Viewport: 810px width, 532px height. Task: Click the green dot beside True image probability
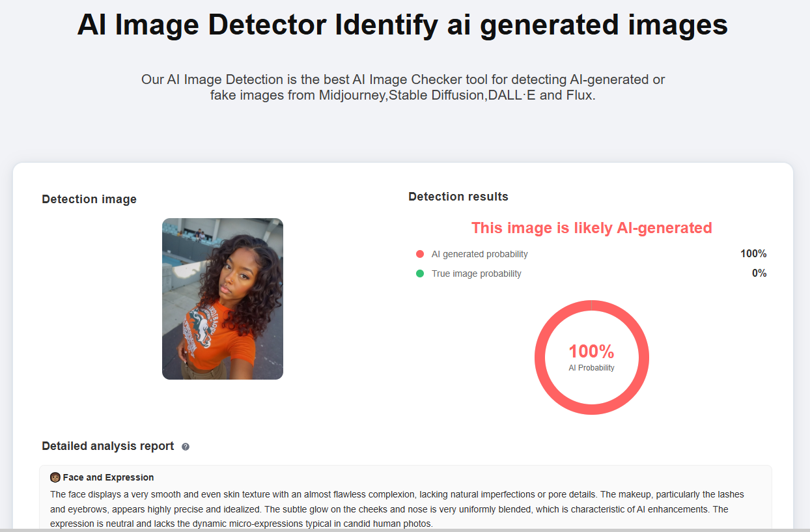pyautogui.click(x=420, y=273)
